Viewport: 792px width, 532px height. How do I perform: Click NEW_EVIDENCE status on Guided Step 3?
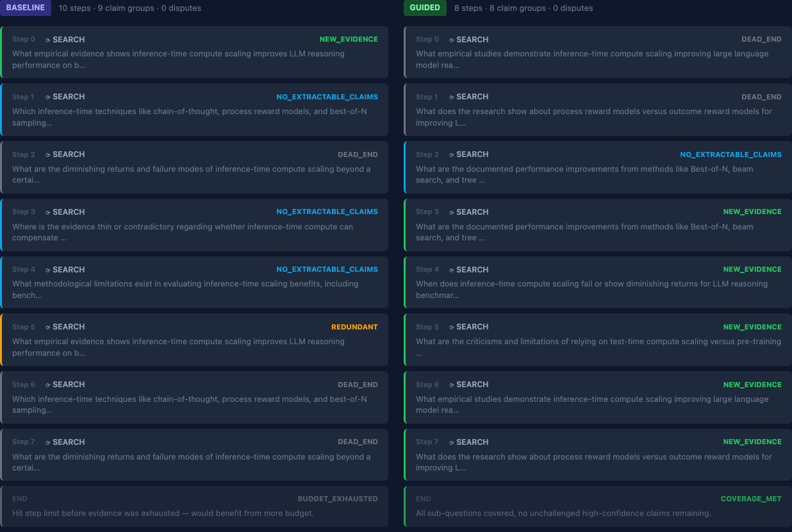click(752, 212)
